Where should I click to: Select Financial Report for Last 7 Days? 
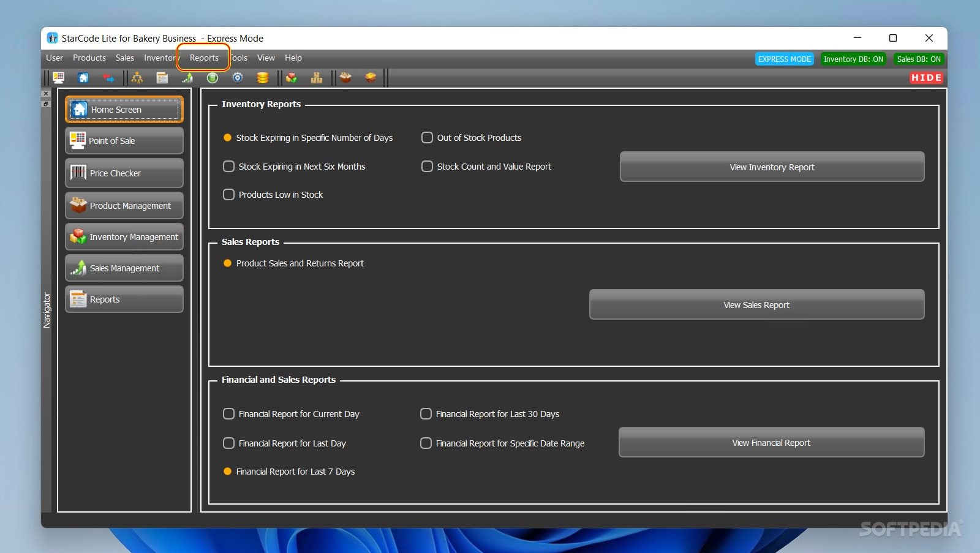tap(289, 472)
